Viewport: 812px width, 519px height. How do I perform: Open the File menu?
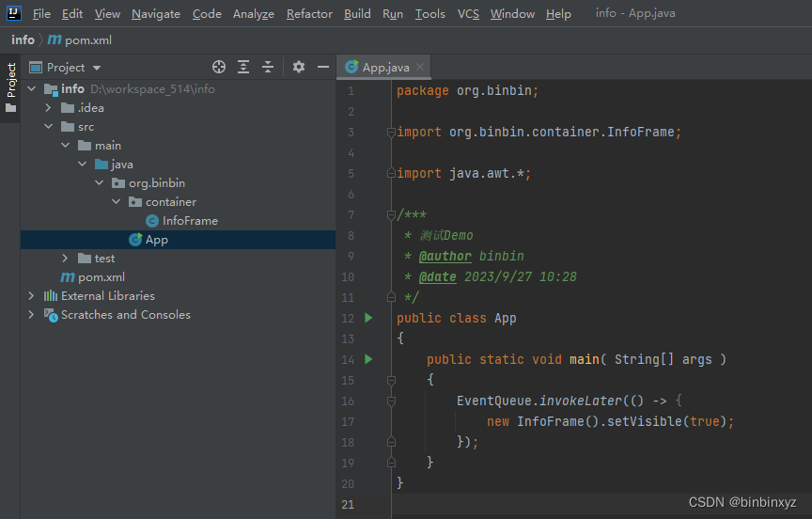41,14
